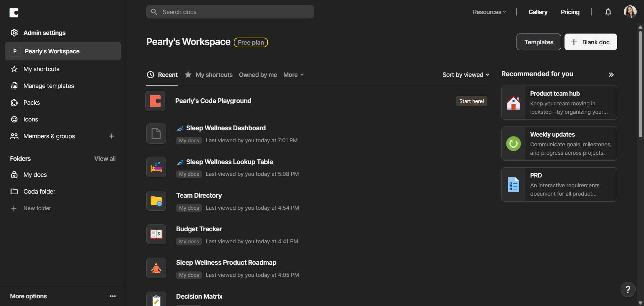The image size is (644, 306).
Task: Open More options ellipsis menu
Action: pos(113,296)
